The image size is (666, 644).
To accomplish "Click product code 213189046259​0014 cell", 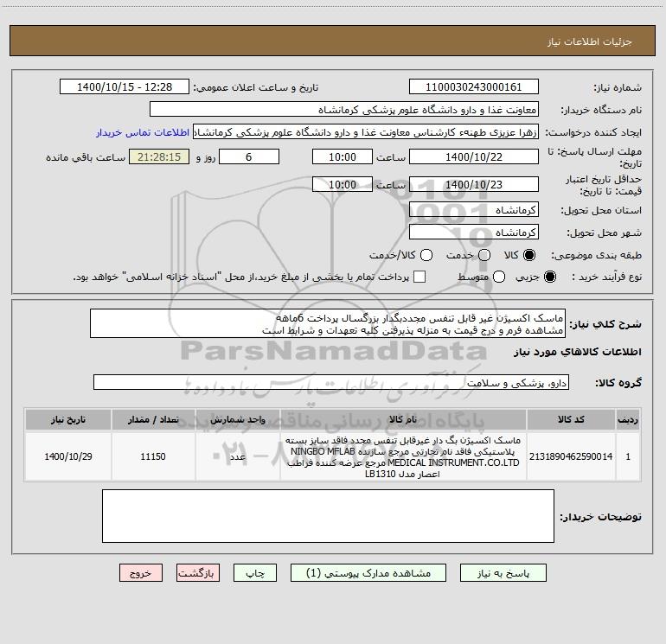I will click(x=571, y=456).
